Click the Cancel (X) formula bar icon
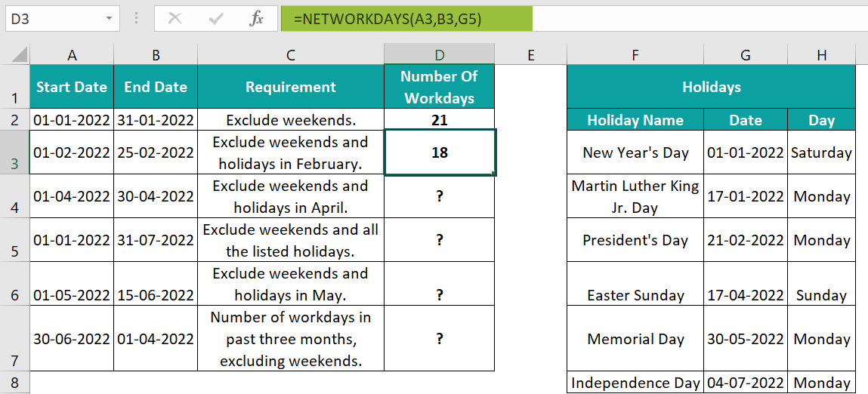 click(x=175, y=19)
